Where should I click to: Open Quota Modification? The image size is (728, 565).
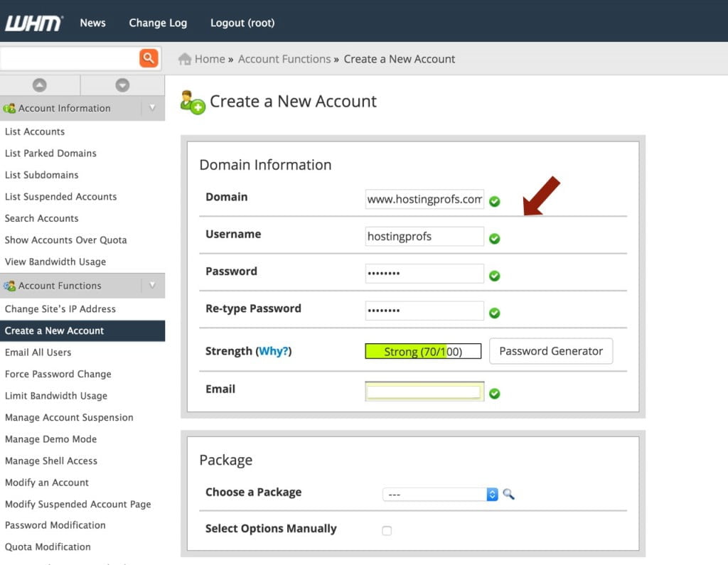click(48, 547)
